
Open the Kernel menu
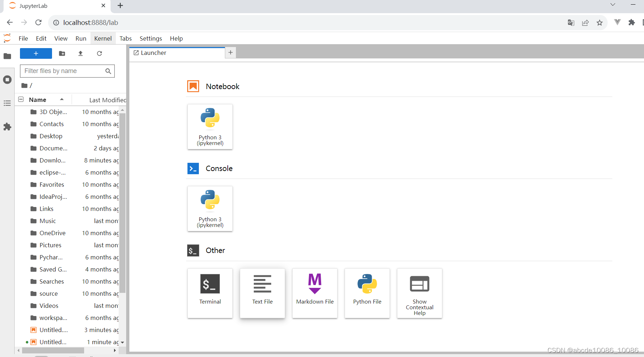coord(103,38)
